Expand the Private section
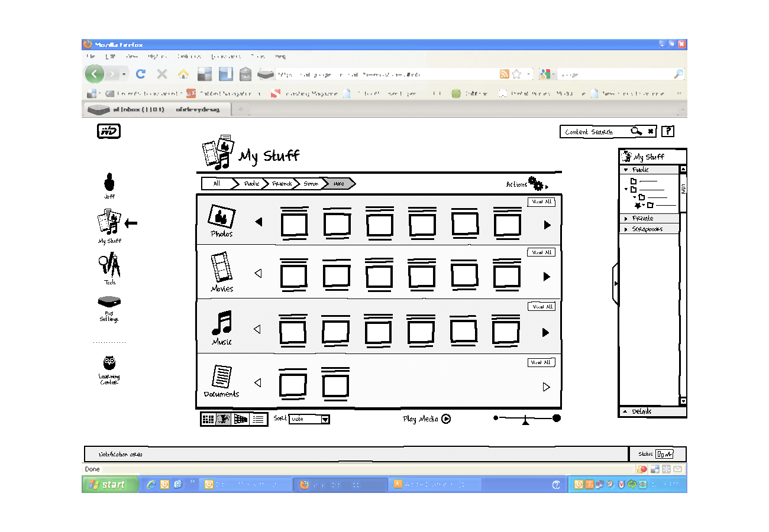The width and height of the screenshot is (769, 532). [626, 219]
